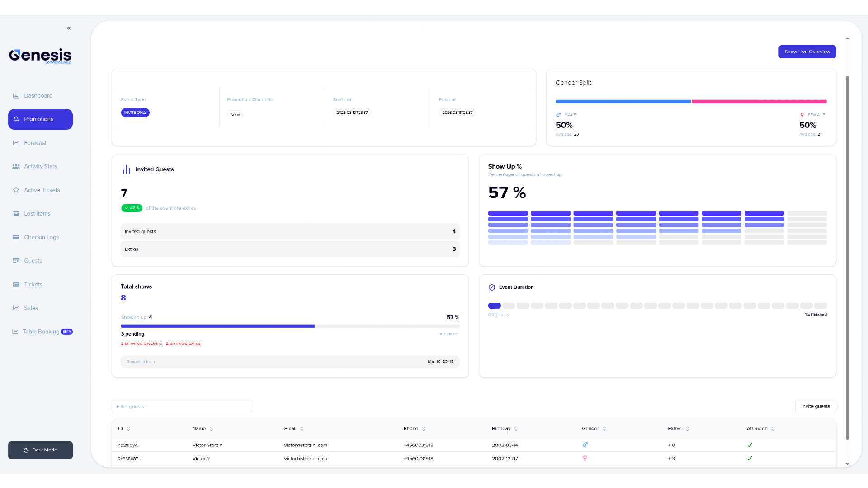Click the Activity Stats people icon

pos(16,166)
